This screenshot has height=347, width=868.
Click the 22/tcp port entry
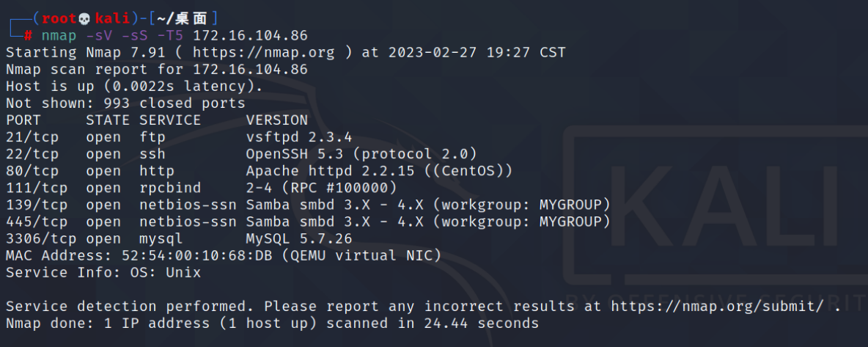pos(32,154)
